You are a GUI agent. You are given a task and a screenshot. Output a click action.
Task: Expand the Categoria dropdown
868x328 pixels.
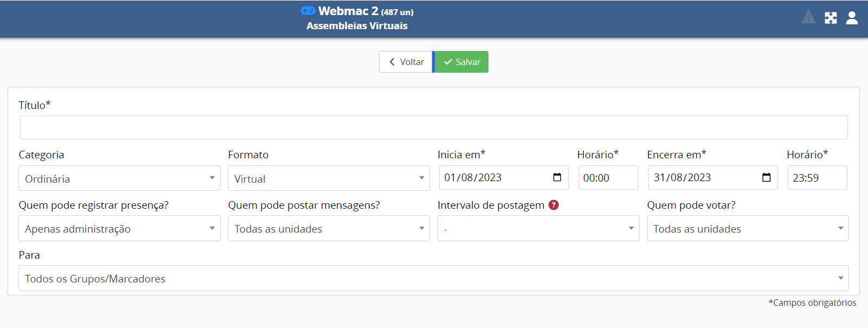119,178
